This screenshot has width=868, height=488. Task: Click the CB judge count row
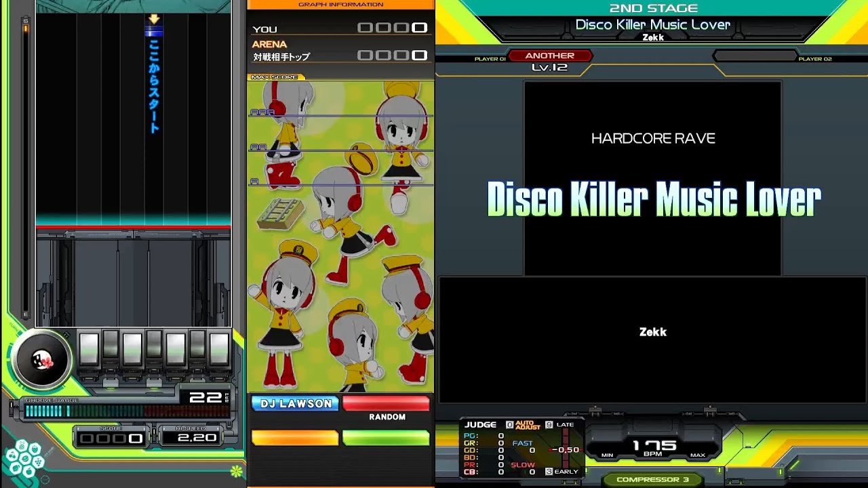click(484, 472)
